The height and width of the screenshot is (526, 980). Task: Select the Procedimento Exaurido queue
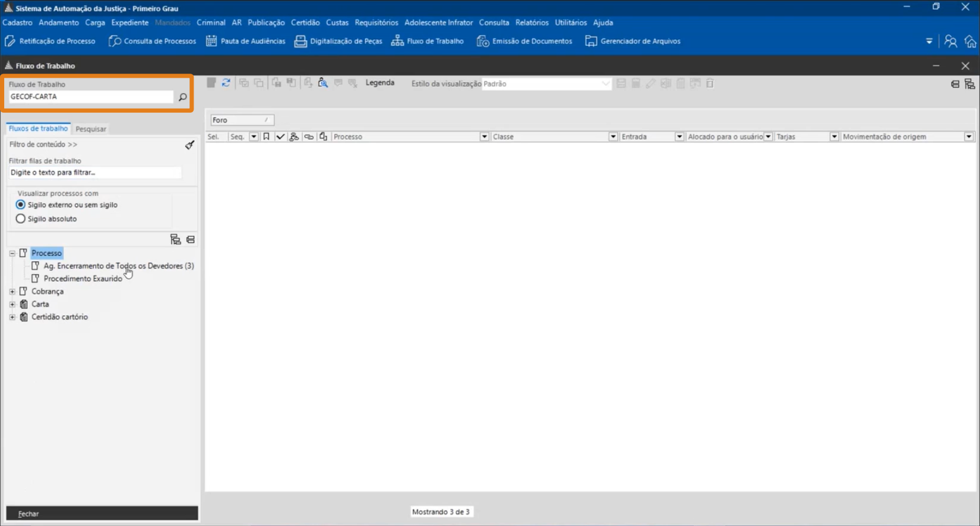pyautogui.click(x=83, y=278)
